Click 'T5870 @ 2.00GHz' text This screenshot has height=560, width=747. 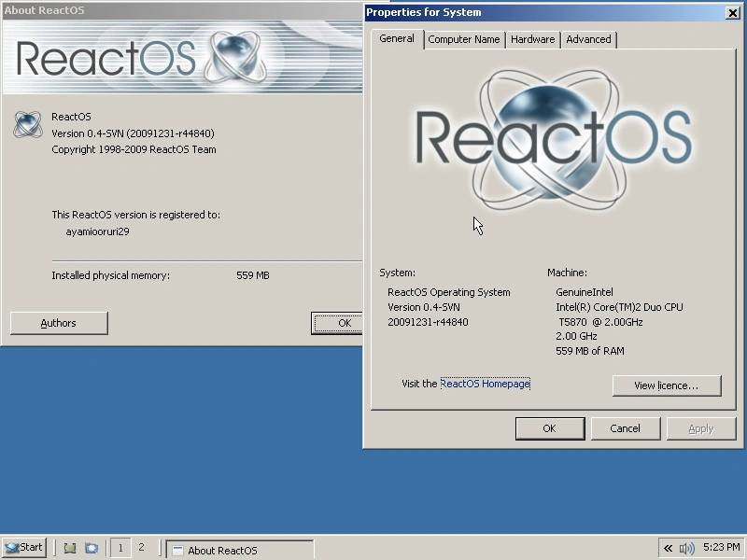(600, 322)
